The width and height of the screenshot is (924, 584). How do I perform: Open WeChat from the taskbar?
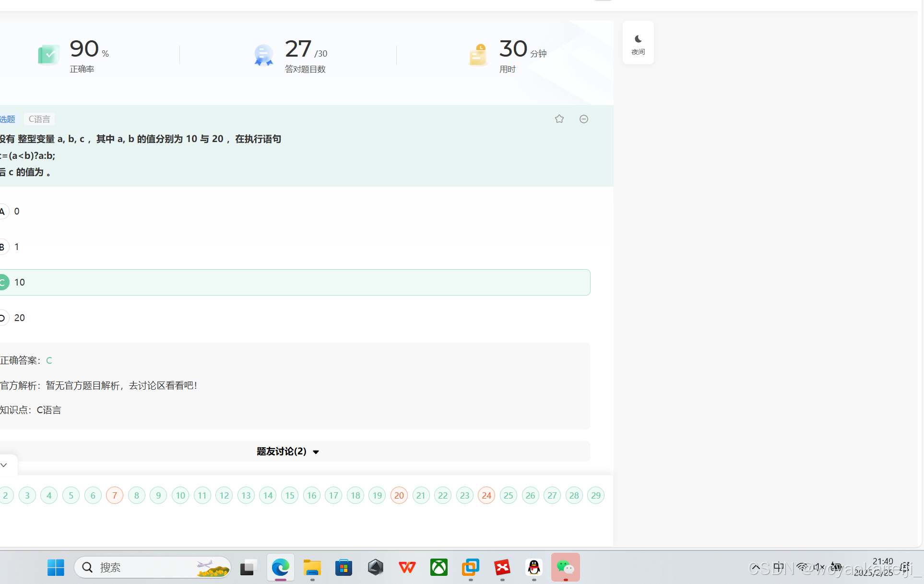pyautogui.click(x=565, y=568)
